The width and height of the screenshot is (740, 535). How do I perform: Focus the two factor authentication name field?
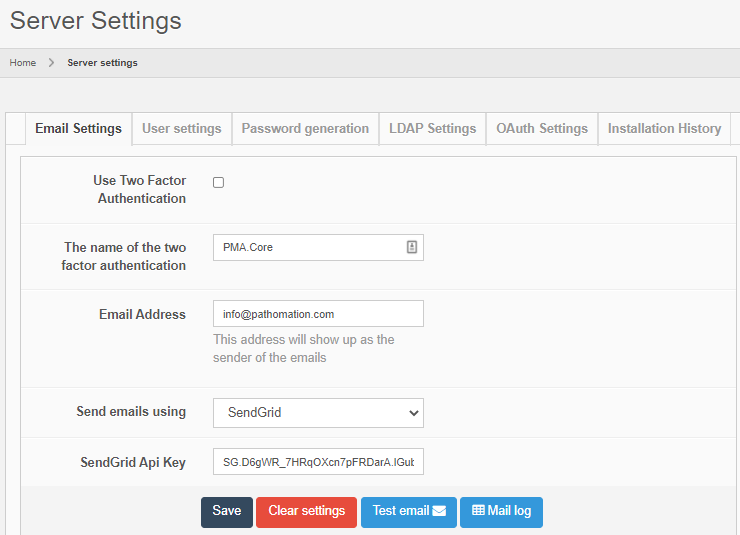[x=308, y=247]
